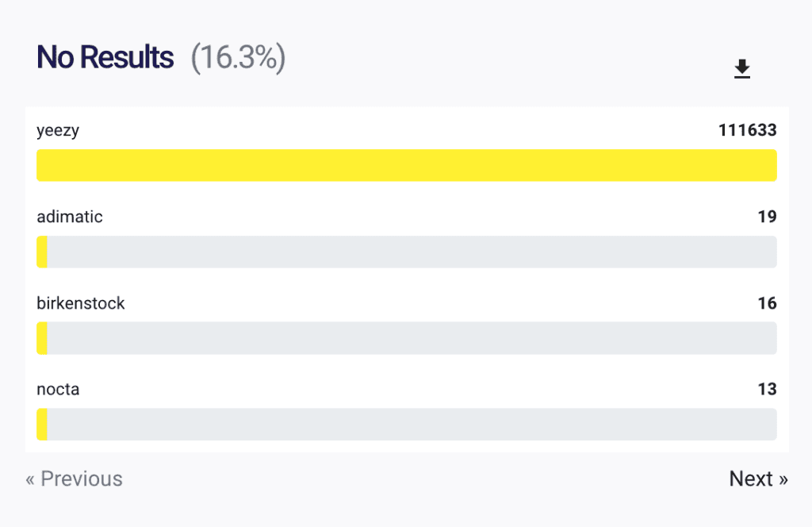Click the yeezy count 111633

point(747,130)
